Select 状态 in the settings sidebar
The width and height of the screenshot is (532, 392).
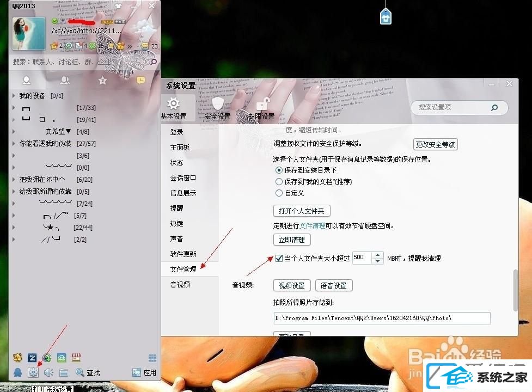pyautogui.click(x=176, y=162)
